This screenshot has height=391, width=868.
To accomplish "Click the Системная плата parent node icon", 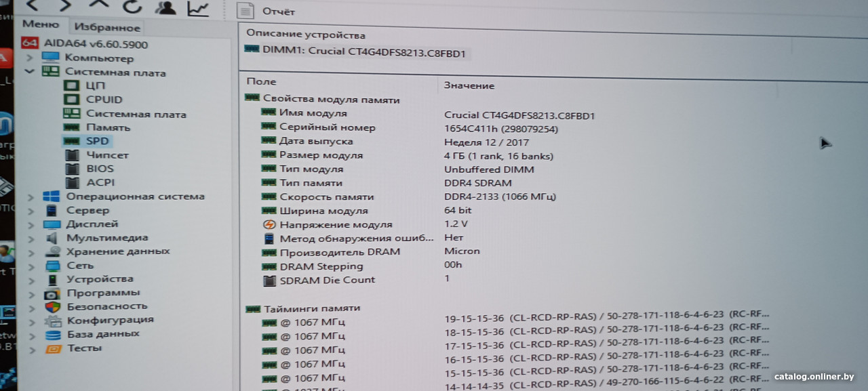I will pyautogui.click(x=50, y=72).
